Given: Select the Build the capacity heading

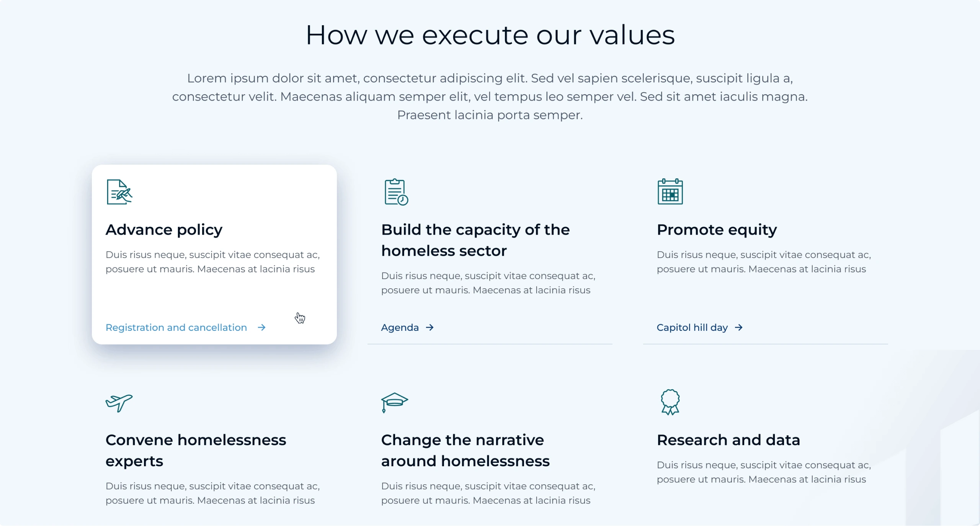Looking at the screenshot, I should (475, 240).
